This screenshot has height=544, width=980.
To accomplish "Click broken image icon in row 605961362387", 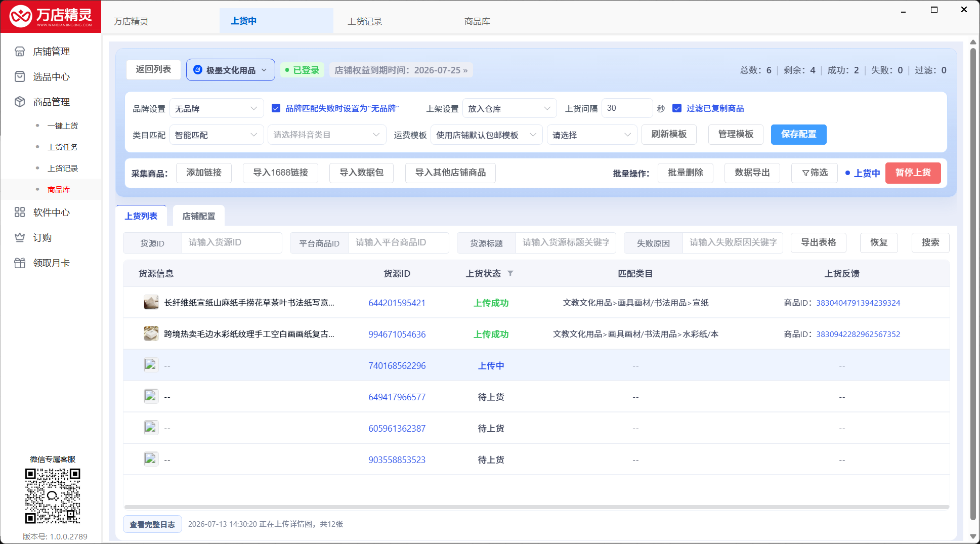I will [151, 428].
